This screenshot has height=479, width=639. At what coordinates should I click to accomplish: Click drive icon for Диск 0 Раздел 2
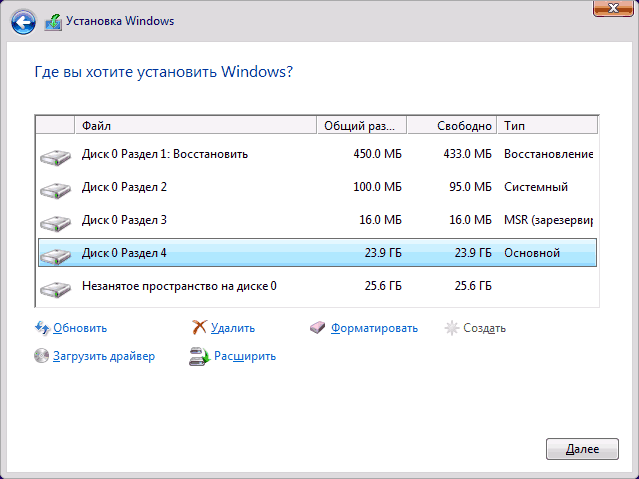click(56, 188)
